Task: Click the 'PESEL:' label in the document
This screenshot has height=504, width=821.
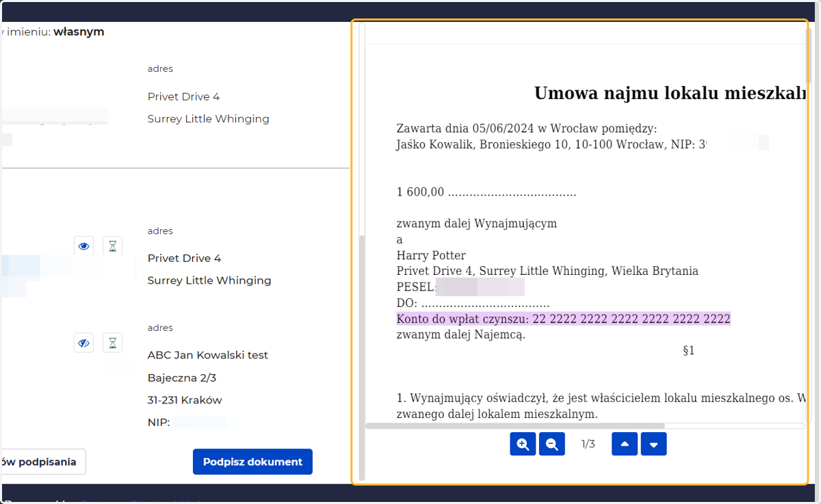Action: (x=416, y=287)
